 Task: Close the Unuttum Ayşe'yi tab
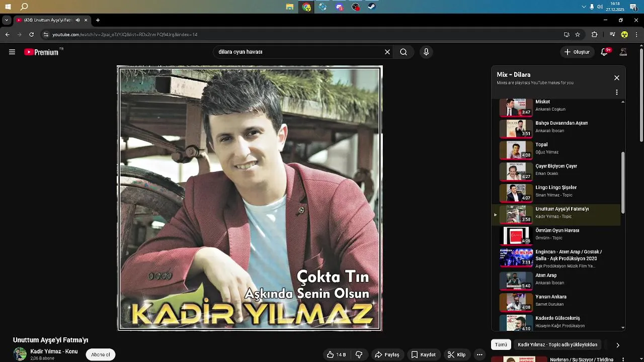[86, 20]
